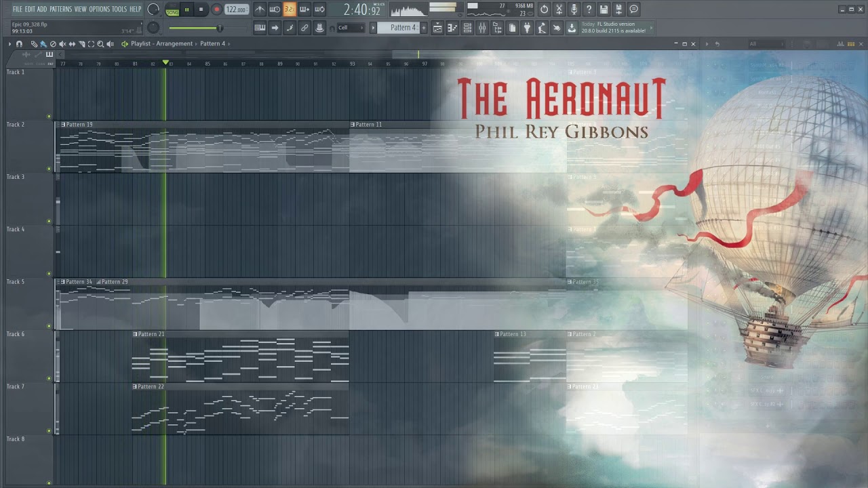Add new pattern with plus button
The image size is (868, 488).
click(424, 28)
